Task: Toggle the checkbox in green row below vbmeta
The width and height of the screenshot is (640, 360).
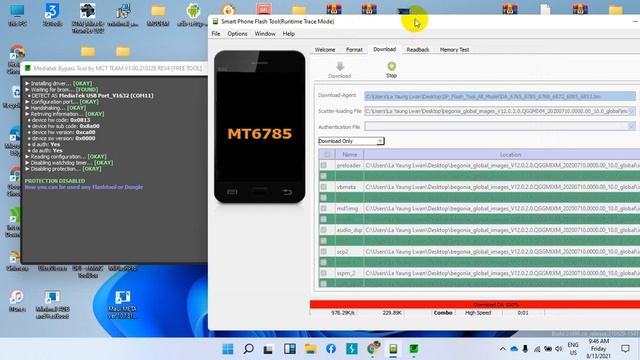Action: click(x=324, y=198)
